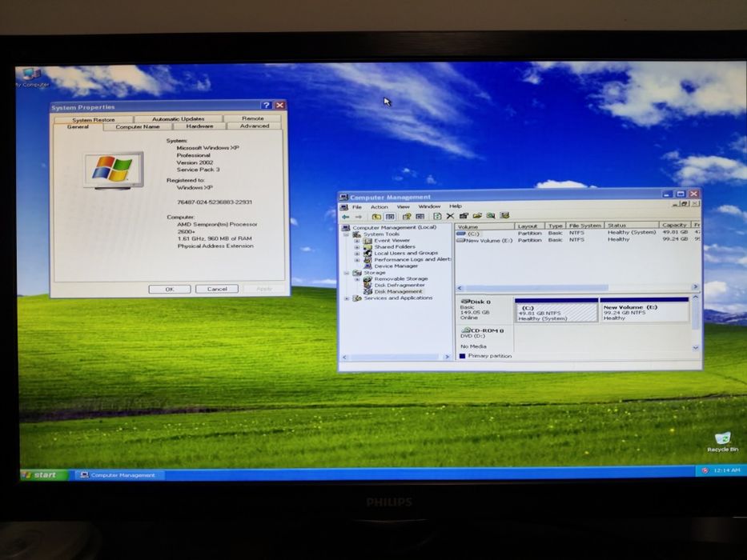Click the My Computer desktop icon
The height and width of the screenshot is (560, 747).
click(x=31, y=78)
